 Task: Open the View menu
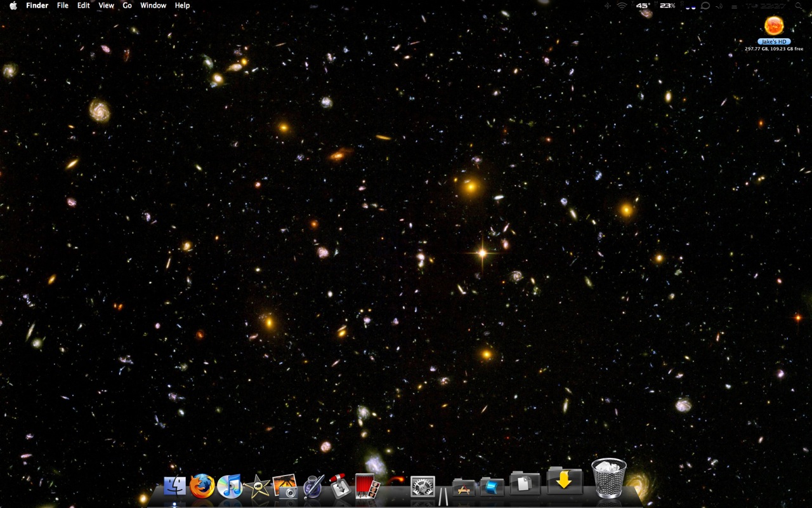(107, 5)
